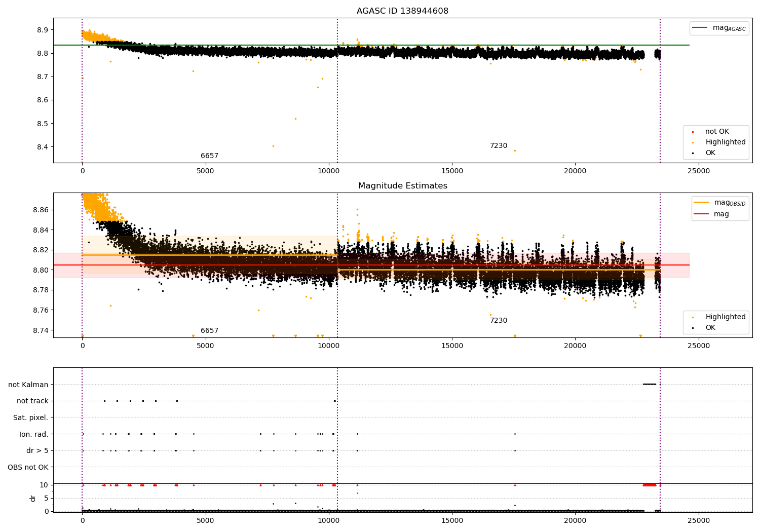The height and width of the screenshot is (532, 760).
Task: Click the 'not Kalman' row label
Action: (x=28, y=385)
